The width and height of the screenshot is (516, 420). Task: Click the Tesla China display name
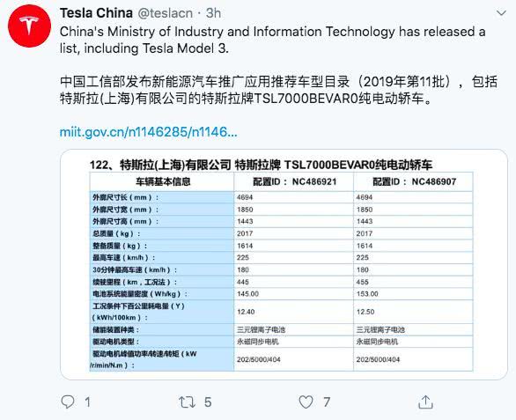(96, 13)
